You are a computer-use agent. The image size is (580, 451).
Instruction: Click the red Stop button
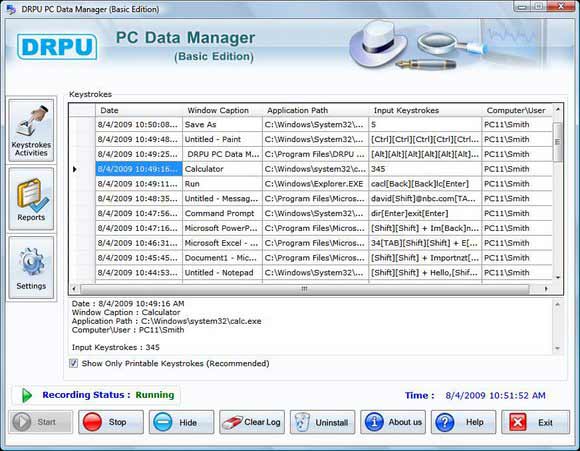coord(111,422)
